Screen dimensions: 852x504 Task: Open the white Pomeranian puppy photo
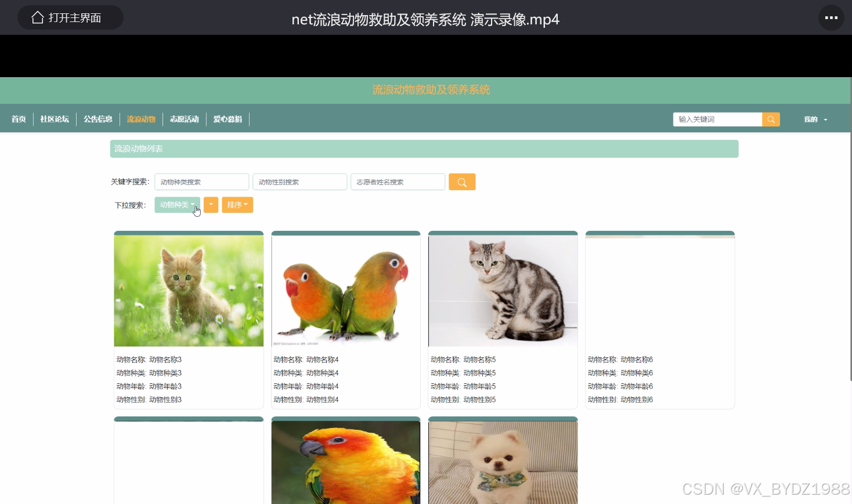[x=503, y=462]
